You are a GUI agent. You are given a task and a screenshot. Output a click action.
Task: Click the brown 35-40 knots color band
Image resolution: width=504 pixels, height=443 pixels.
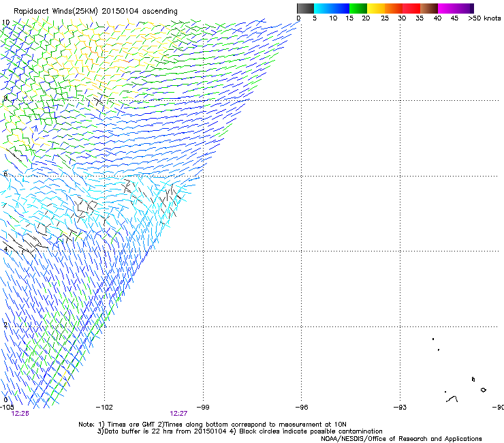point(429,8)
